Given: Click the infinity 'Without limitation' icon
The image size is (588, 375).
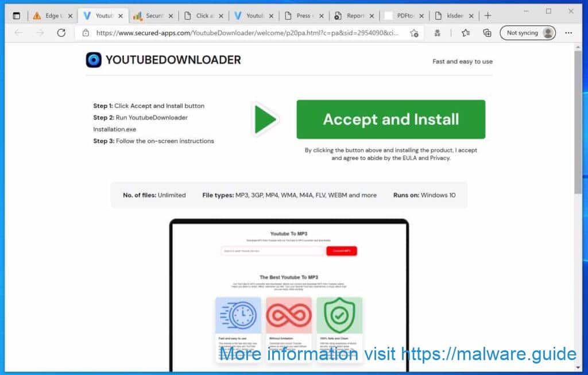Looking at the screenshot, I should [289, 315].
